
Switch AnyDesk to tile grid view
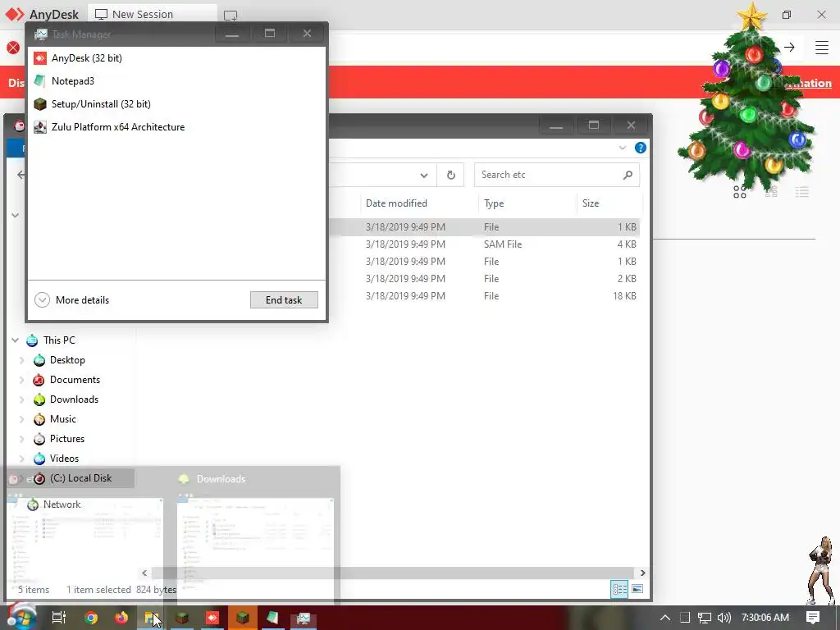(x=740, y=192)
